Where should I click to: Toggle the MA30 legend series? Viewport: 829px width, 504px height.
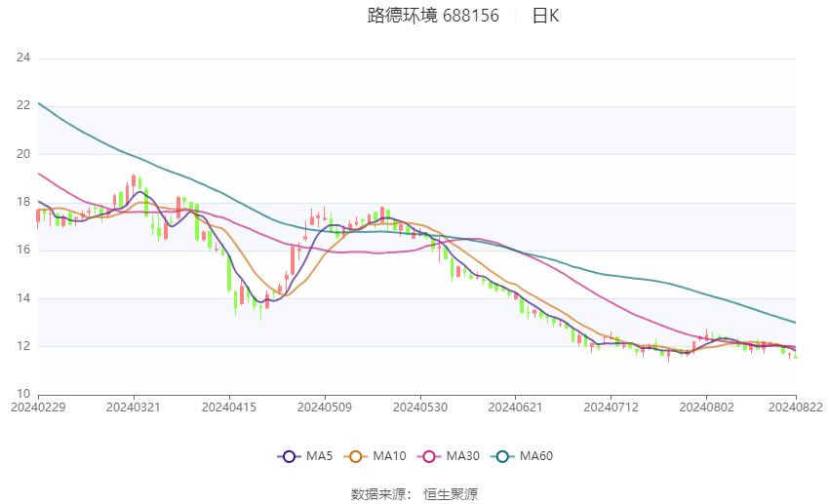(x=449, y=456)
